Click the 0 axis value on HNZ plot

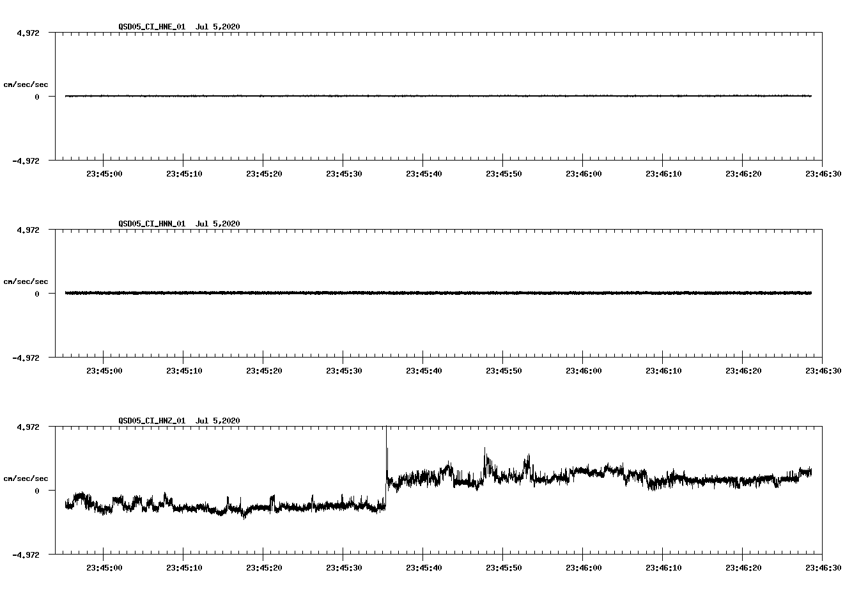coord(37,491)
